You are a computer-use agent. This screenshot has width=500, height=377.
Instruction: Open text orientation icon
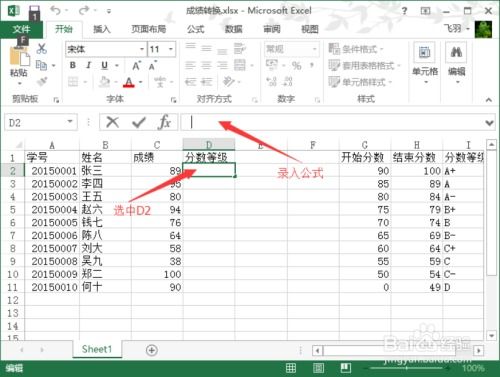[229, 81]
